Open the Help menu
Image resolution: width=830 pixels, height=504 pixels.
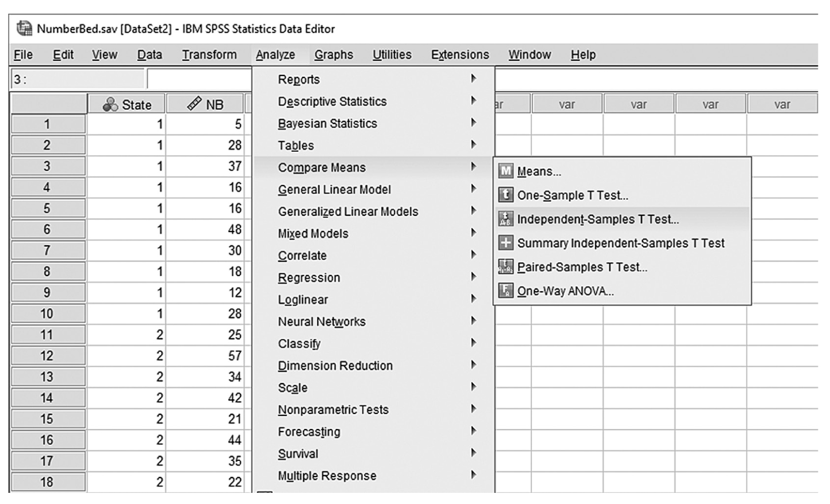point(583,55)
